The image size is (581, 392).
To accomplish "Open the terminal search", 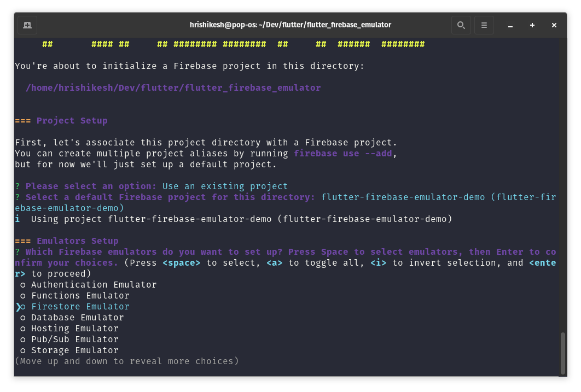I will tap(461, 25).
